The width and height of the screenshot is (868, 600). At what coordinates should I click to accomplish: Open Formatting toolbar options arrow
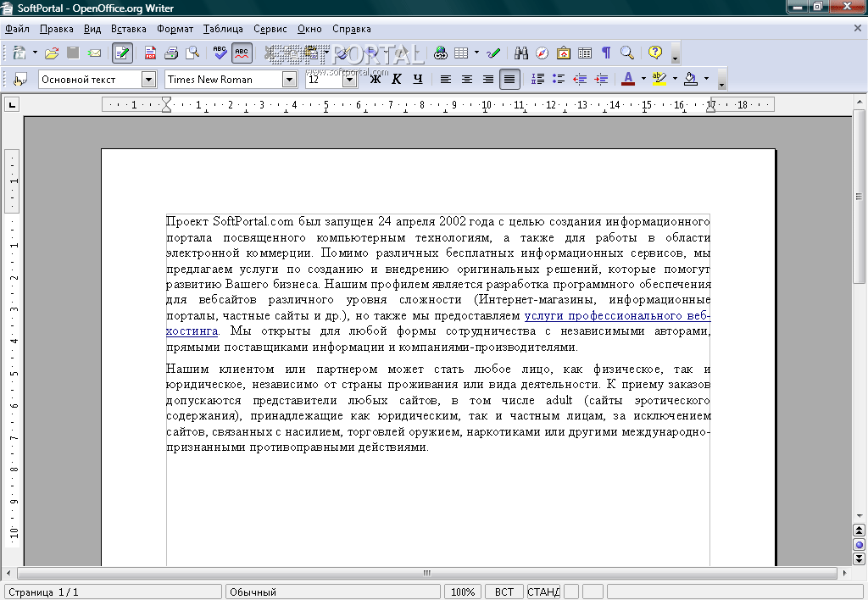721,80
